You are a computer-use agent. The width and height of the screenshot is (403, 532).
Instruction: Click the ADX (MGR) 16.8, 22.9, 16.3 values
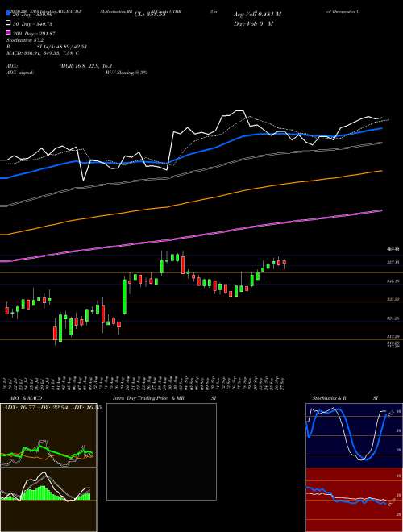point(85,66)
